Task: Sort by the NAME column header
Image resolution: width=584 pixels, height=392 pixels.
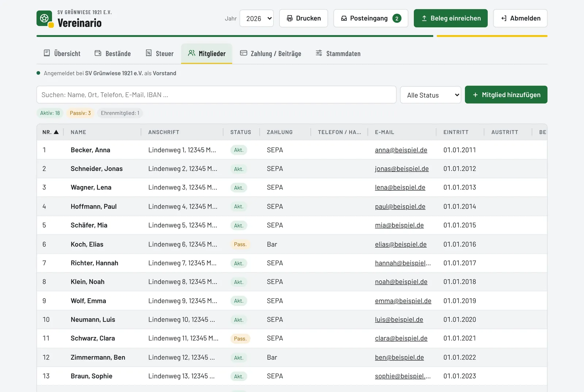Action: [x=78, y=132]
